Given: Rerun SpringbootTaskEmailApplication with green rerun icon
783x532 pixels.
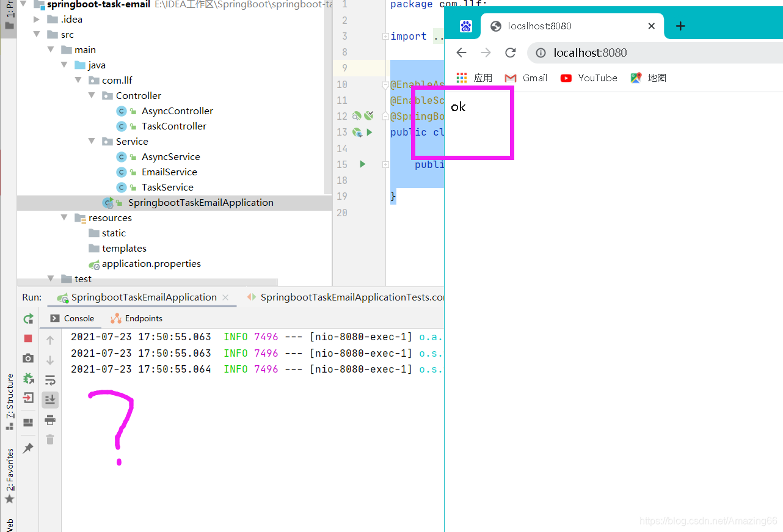Looking at the screenshot, I should click(28, 318).
